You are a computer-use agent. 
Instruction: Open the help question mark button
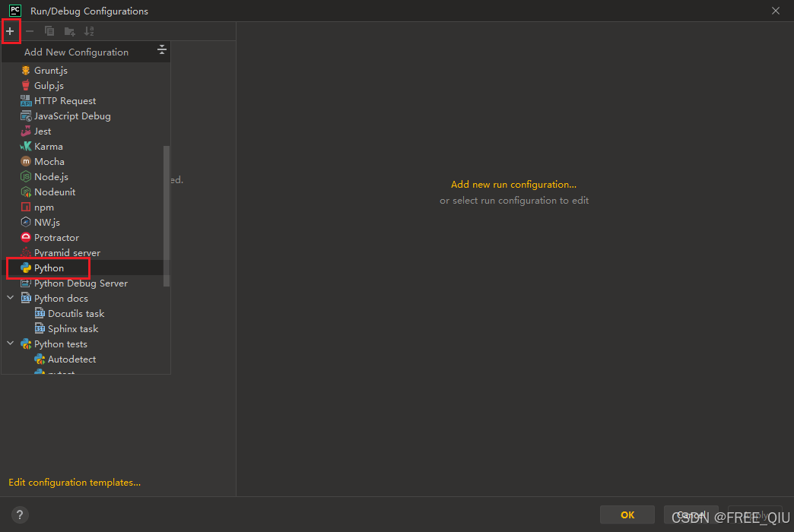coord(20,515)
